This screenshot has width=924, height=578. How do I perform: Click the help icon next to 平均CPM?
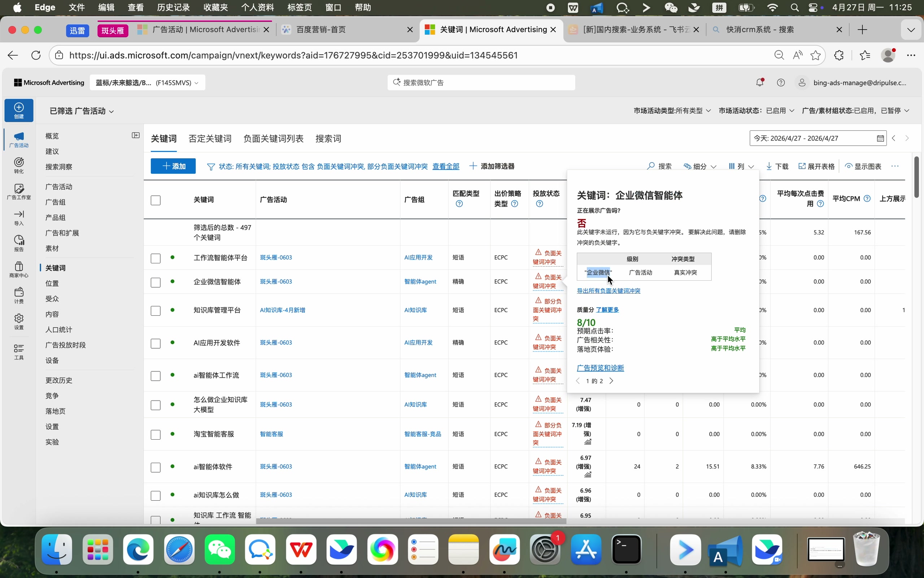coord(867,199)
